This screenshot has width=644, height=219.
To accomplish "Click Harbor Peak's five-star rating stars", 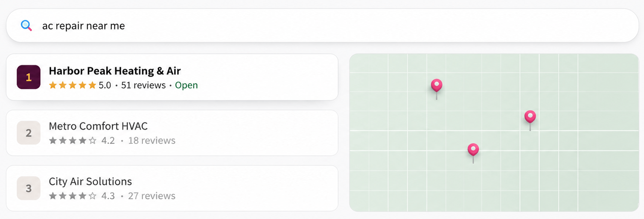I will click(x=73, y=85).
